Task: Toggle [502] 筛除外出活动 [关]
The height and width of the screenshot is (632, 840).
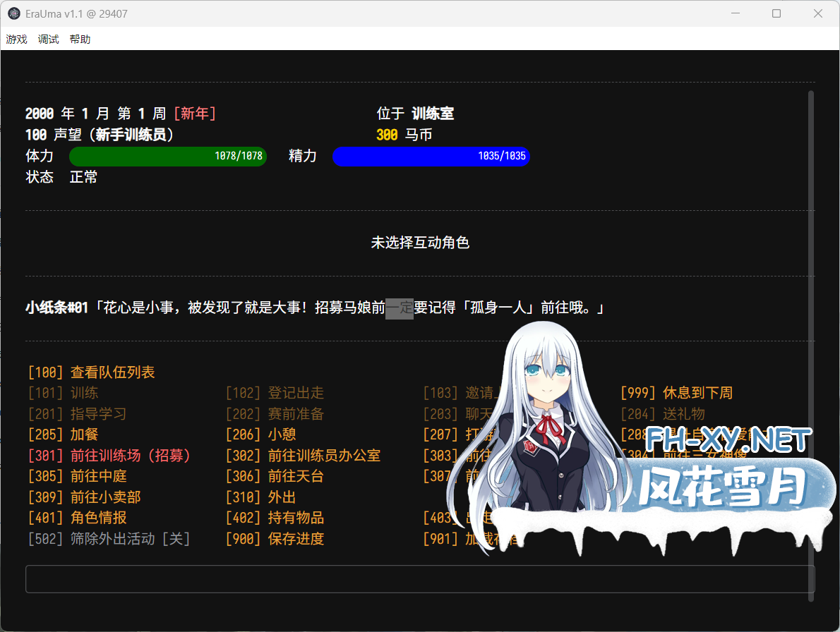Action: click(x=109, y=538)
